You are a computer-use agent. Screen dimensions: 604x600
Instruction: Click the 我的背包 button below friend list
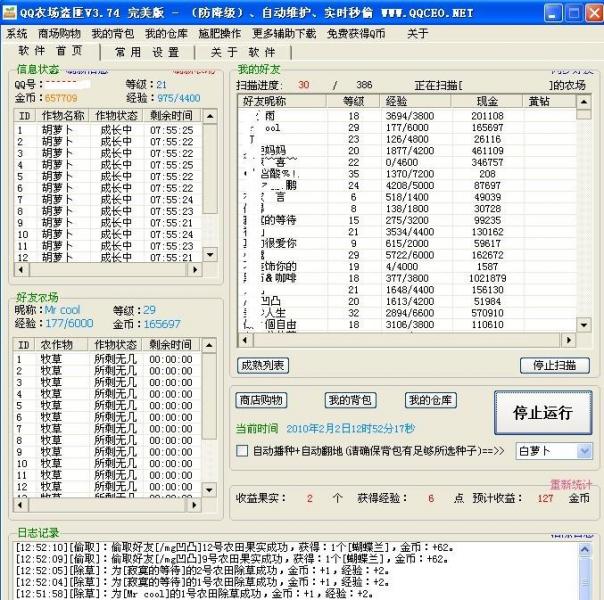pos(350,400)
